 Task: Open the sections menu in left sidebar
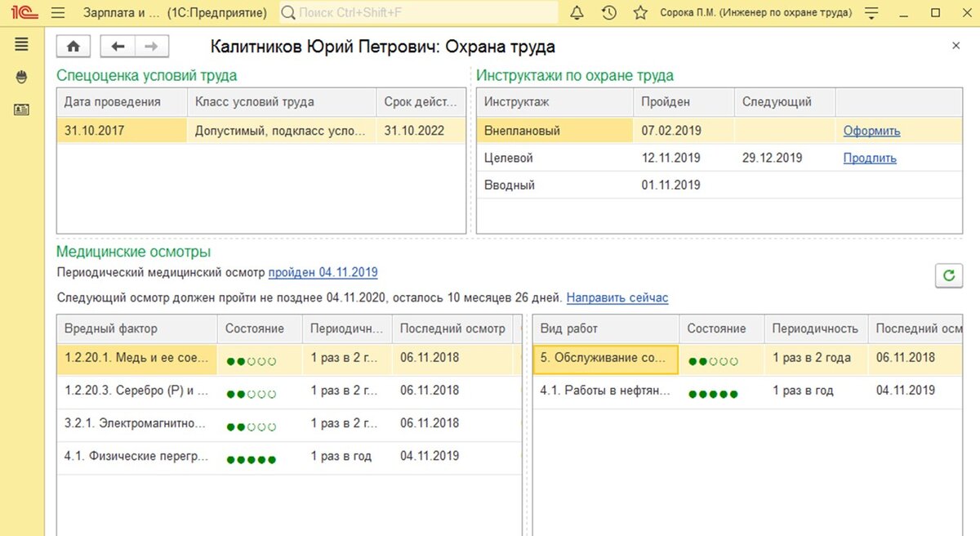pos(22,45)
